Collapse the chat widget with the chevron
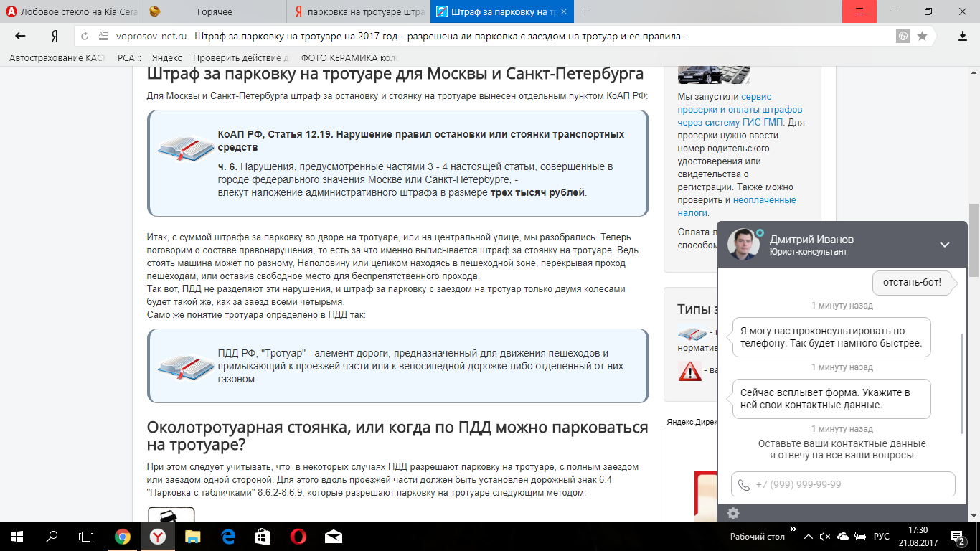The height and width of the screenshot is (551, 980). [945, 245]
